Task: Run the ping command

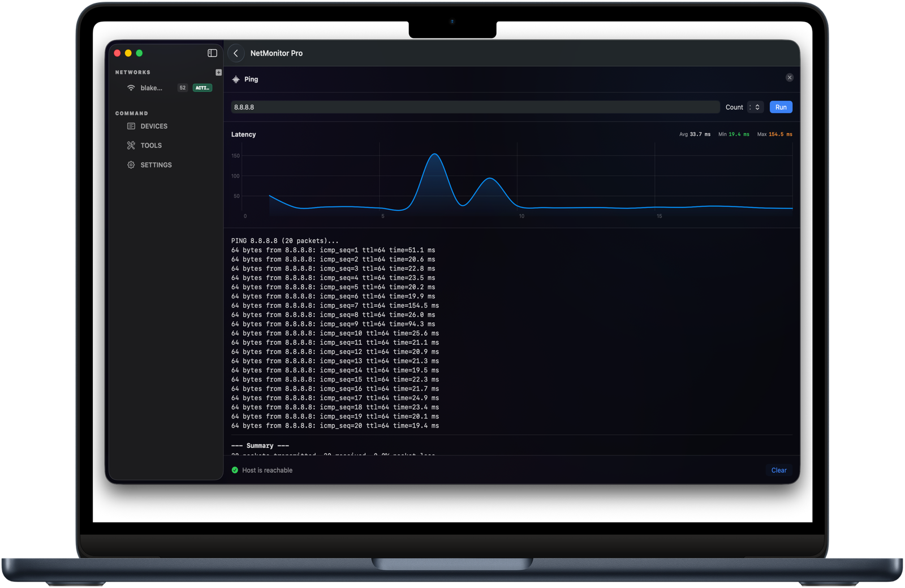Action: click(781, 107)
